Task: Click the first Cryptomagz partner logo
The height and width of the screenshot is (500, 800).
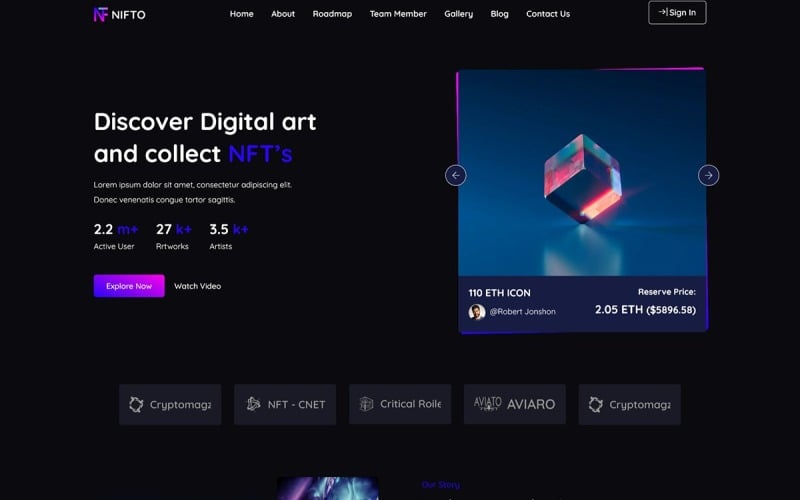Action: coord(170,405)
